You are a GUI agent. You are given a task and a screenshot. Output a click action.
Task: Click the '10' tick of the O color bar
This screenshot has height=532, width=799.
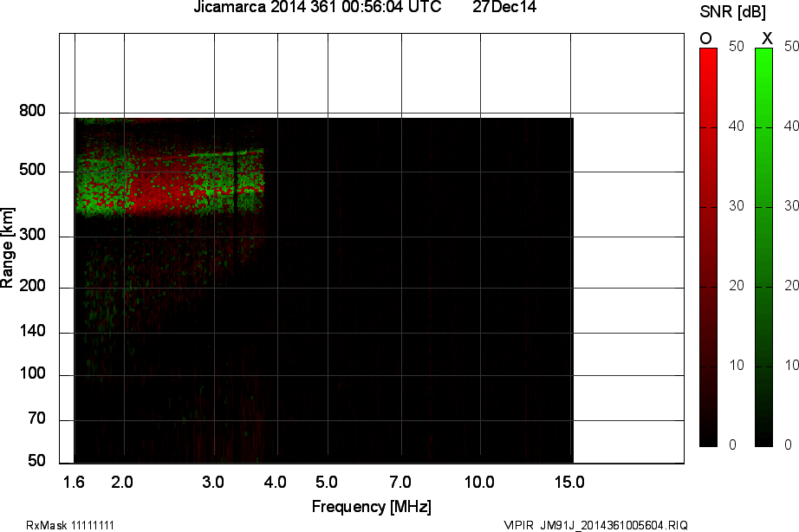coord(737,366)
